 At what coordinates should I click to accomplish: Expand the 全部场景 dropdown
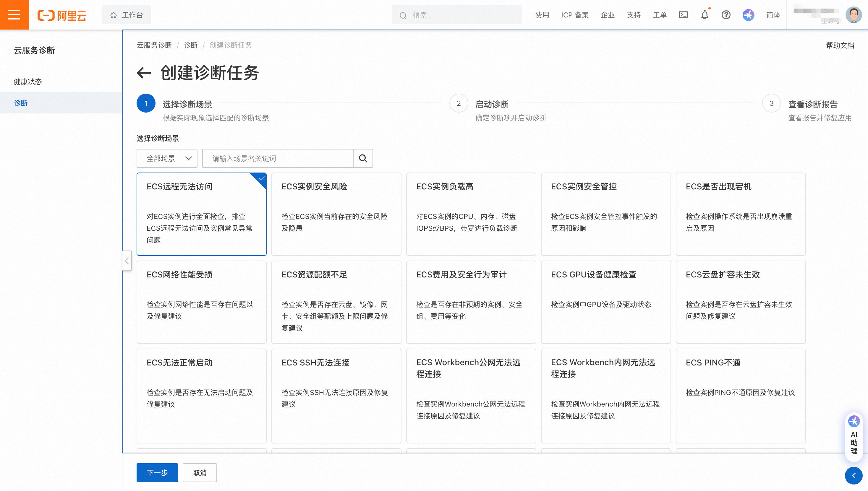tap(167, 158)
